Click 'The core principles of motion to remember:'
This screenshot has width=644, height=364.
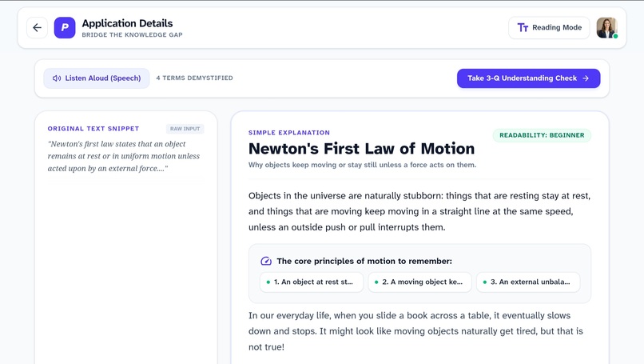tap(364, 261)
